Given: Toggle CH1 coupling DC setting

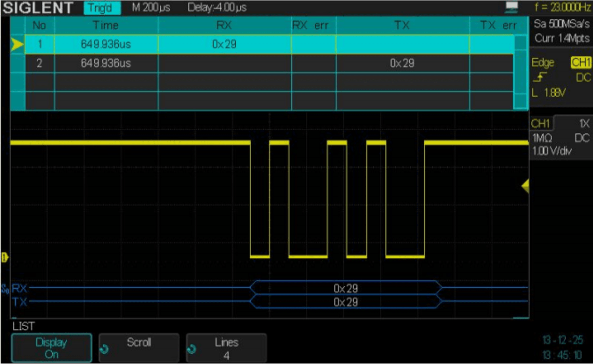Looking at the screenshot, I should (x=582, y=138).
